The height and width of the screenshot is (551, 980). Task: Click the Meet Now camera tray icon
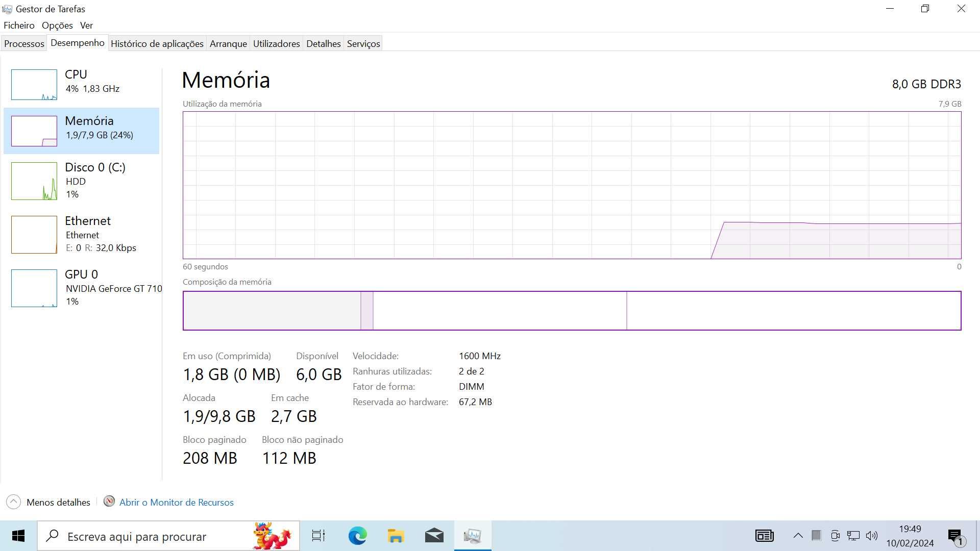[x=835, y=536]
